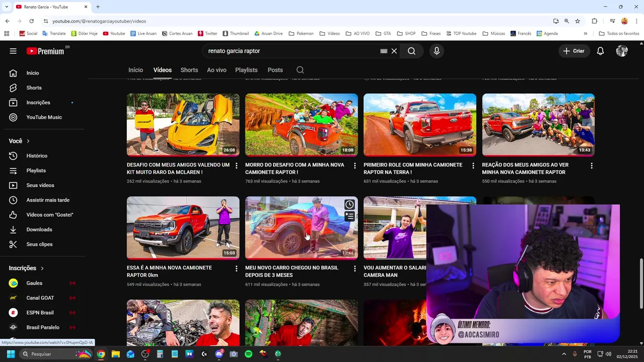Start voice search with the microphone
644x362 pixels.
(x=437, y=51)
